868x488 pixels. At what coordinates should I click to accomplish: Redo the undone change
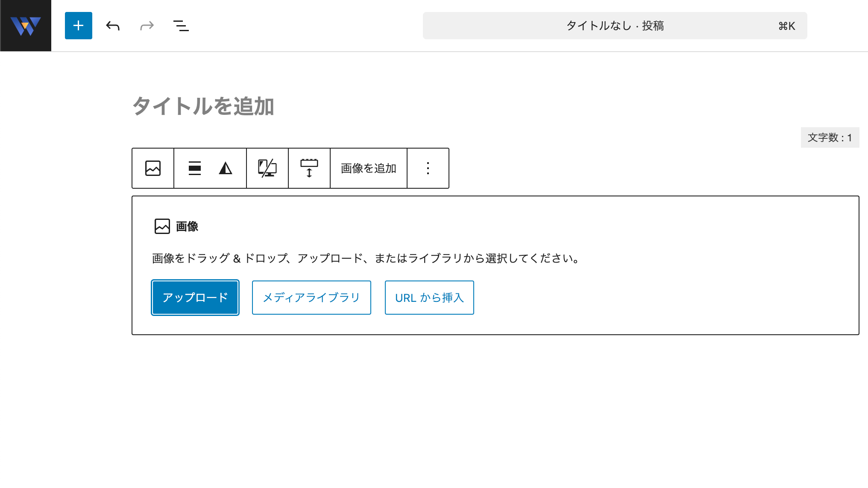(x=147, y=26)
